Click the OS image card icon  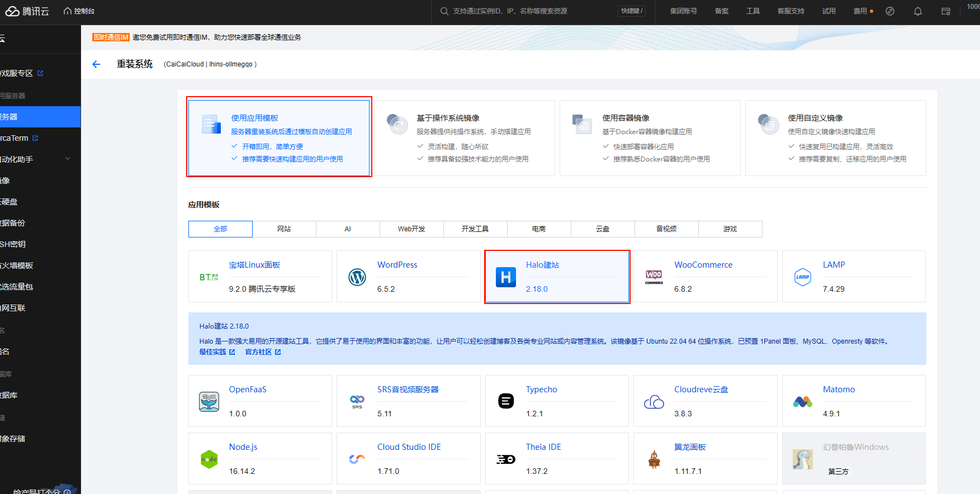pyautogui.click(x=397, y=124)
